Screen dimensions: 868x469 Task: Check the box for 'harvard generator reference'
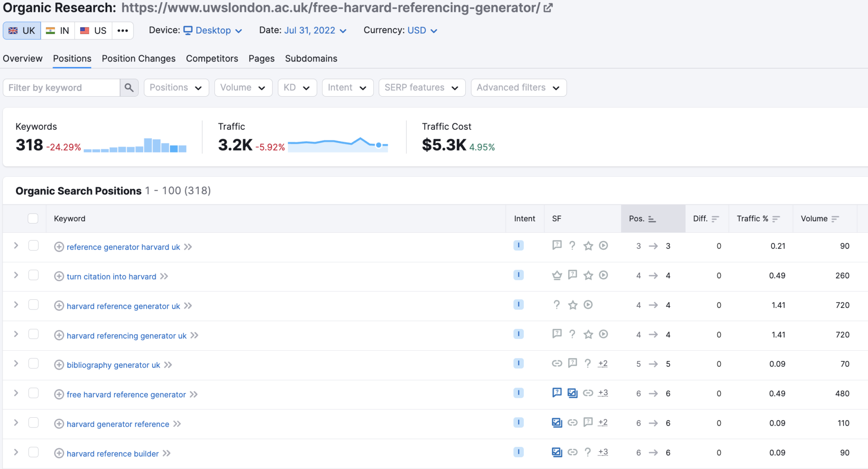[x=33, y=423]
